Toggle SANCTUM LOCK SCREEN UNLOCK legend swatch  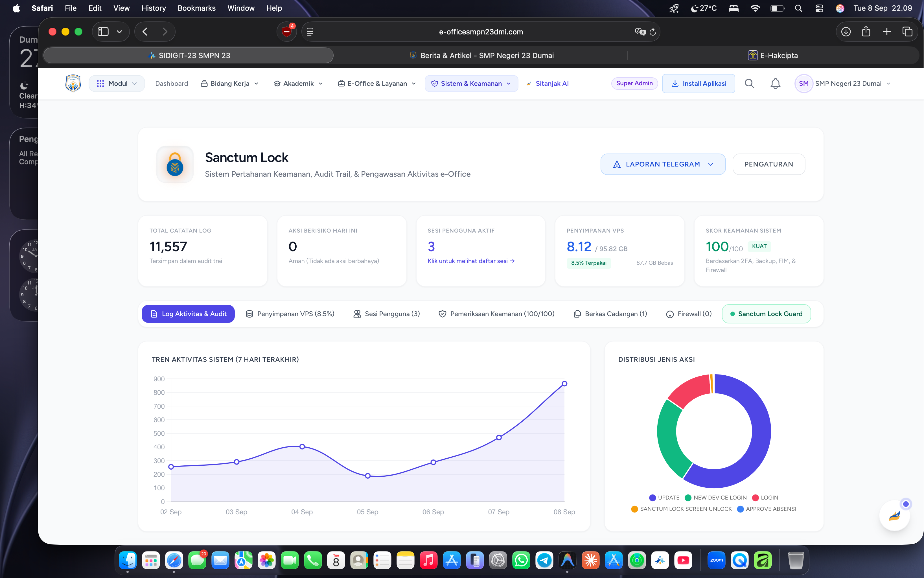(635, 509)
